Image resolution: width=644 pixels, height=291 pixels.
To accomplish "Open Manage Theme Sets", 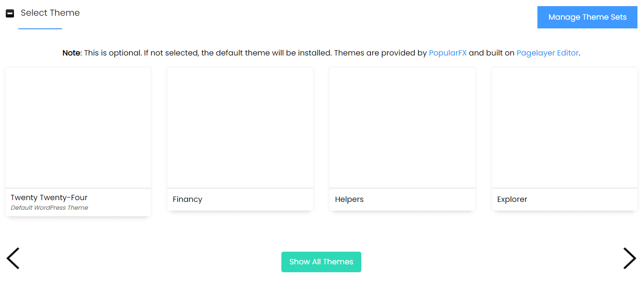I will pos(587,17).
